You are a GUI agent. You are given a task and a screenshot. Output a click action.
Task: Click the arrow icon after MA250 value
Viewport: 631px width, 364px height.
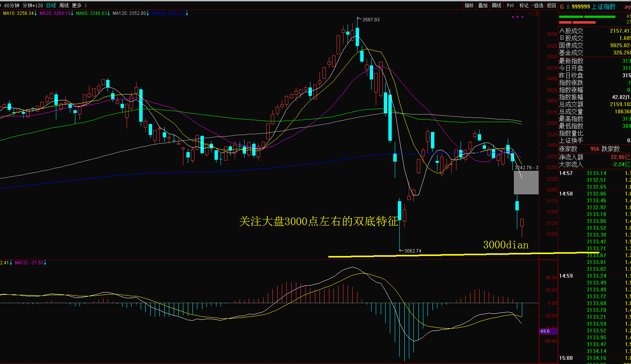click(x=187, y=13)
